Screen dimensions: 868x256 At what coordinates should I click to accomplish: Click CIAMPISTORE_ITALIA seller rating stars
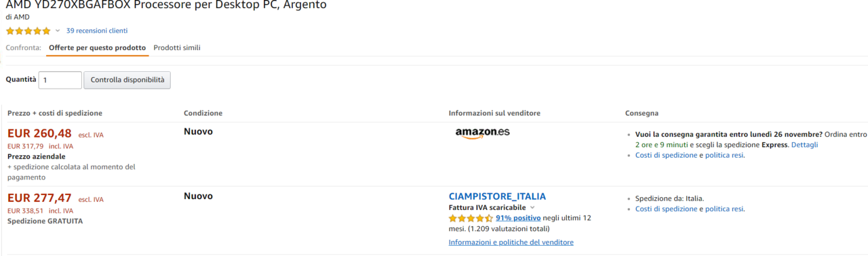[471, 218]
